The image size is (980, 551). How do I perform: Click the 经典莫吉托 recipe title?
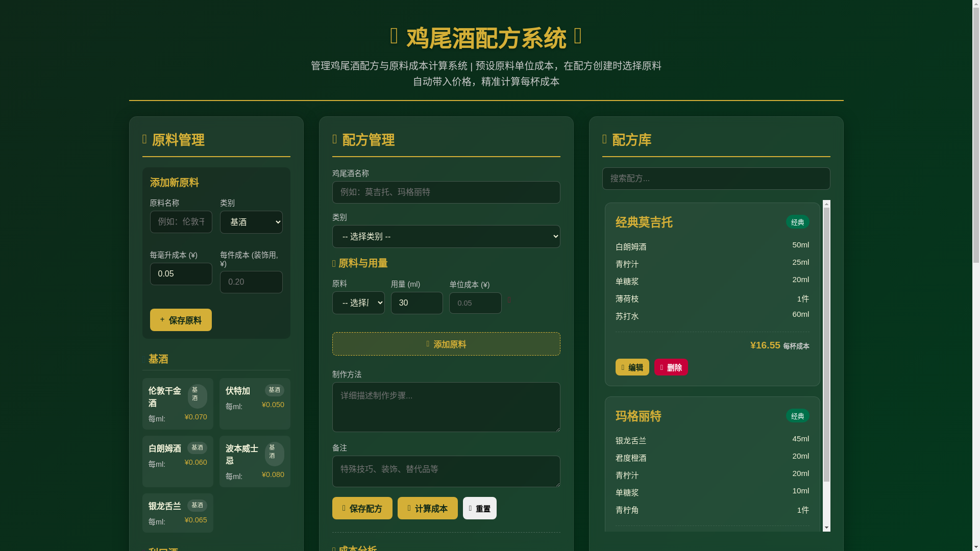point(644,222)
